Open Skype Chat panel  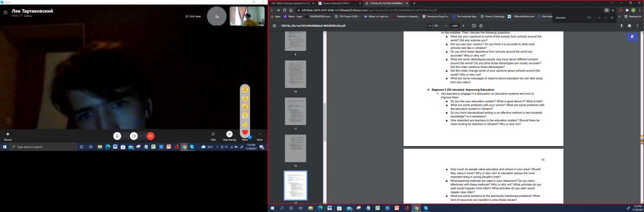pos(213,136)
